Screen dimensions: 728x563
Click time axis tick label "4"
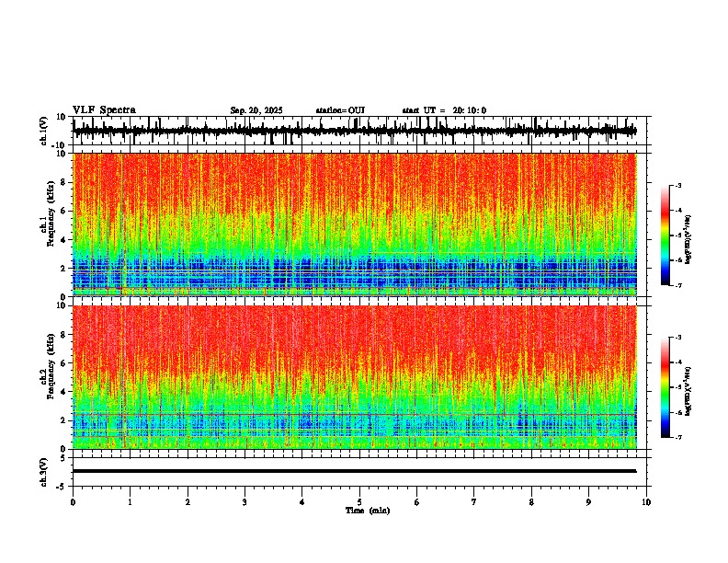coord(302,502)
